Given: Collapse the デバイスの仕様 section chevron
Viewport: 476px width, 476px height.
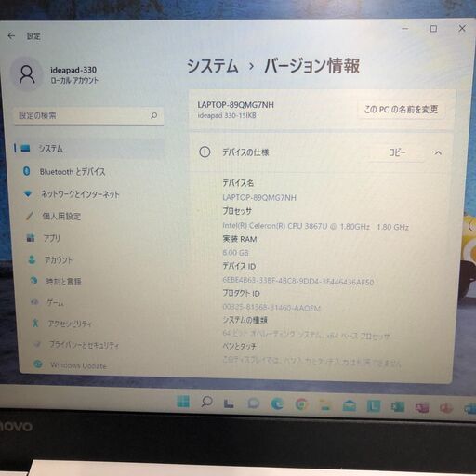Looking at the screenshot, I should point(438,152).
